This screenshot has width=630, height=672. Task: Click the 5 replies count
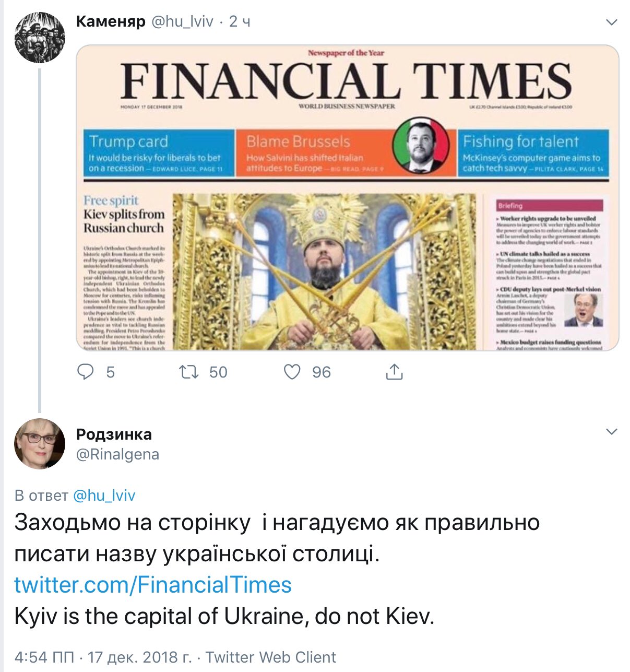(110, 372)
